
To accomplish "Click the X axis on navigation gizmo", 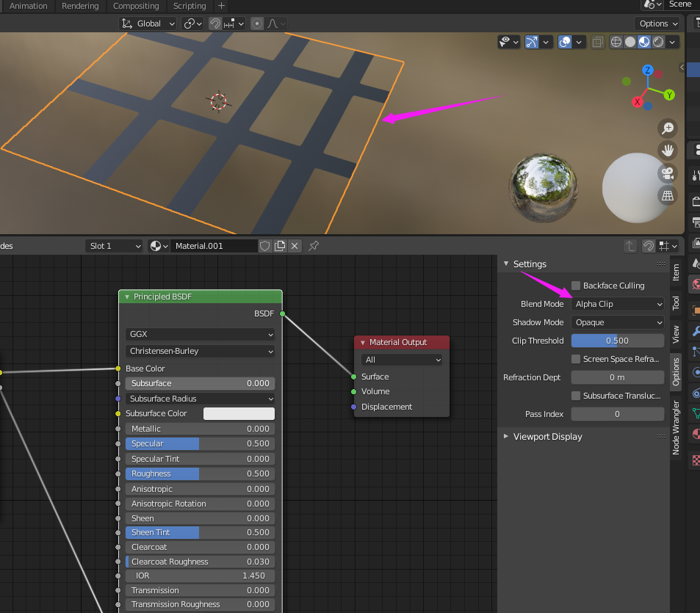I will click(637, 102).
